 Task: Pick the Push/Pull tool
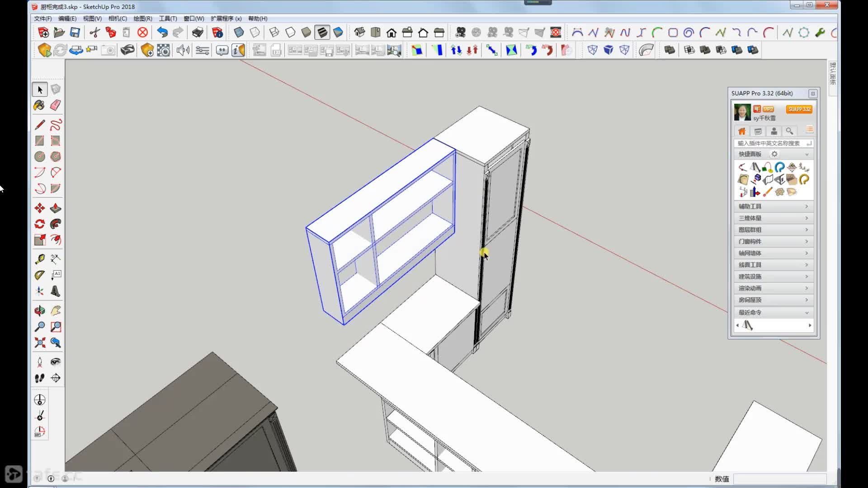(56, 208)
